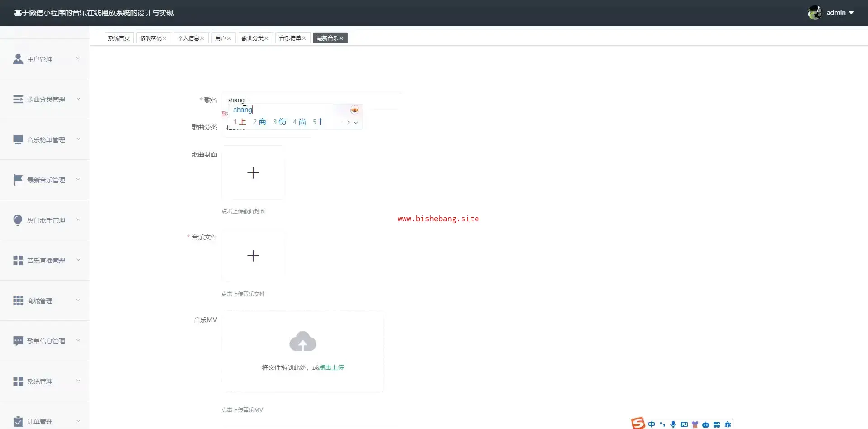Click the 音乐直播管理 grid icon

(18, 260)
